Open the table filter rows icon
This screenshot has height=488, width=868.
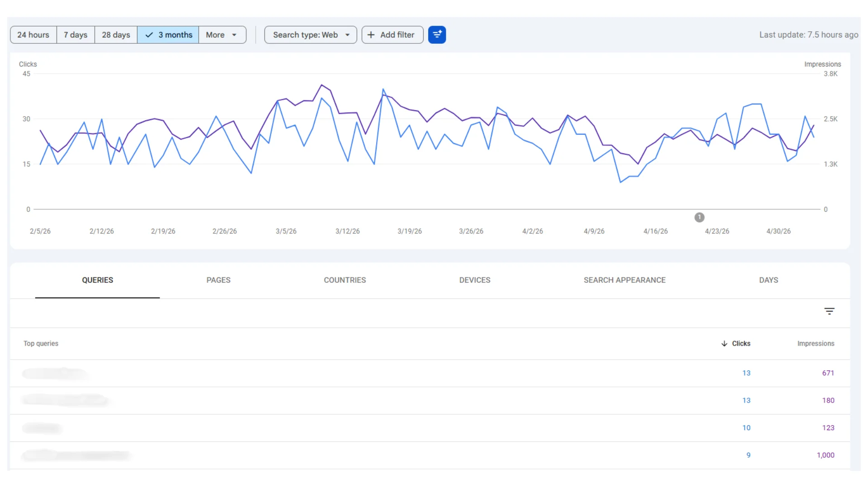click(829, 311)
